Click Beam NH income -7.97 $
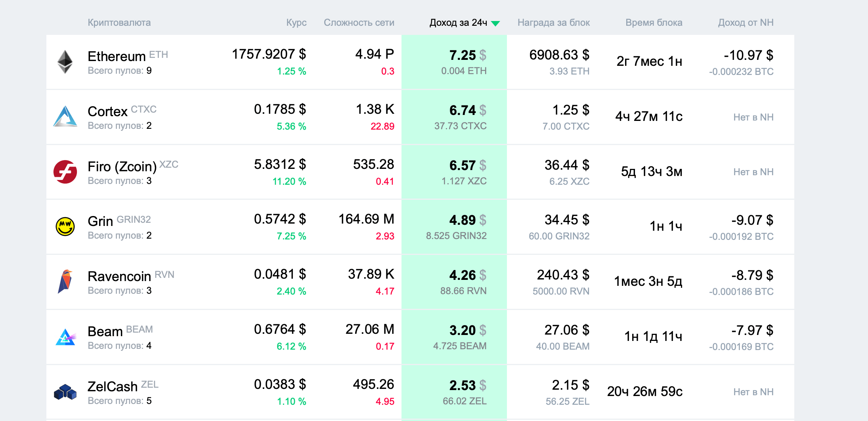The image size is (868, 421). click(x=752, y=330)
